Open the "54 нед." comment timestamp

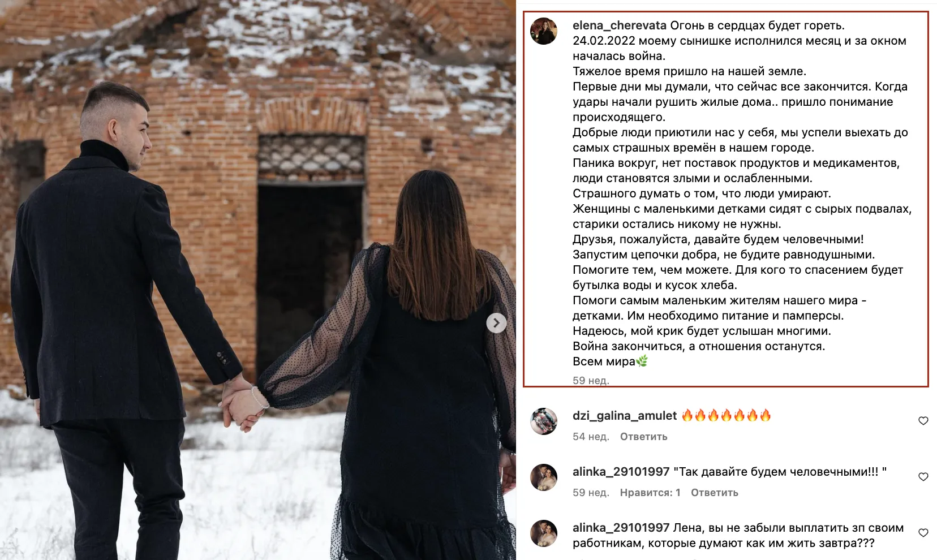(591, 437)
